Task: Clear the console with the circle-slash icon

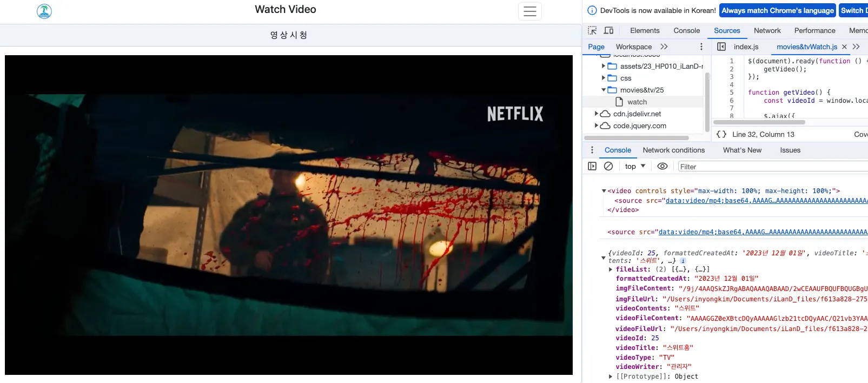Action: click(608, 166)
